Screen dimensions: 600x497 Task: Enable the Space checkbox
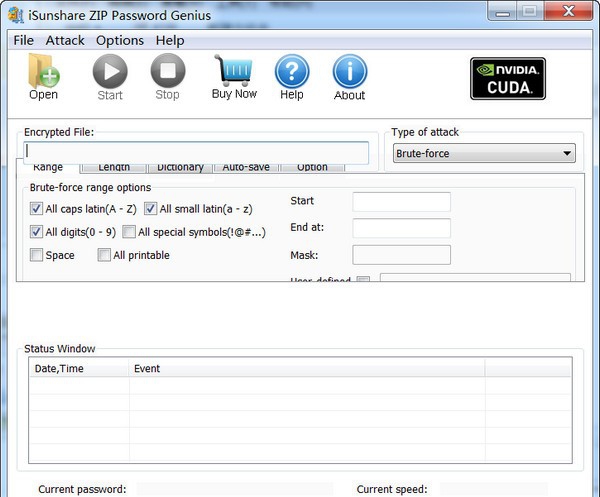click(36, 255)
